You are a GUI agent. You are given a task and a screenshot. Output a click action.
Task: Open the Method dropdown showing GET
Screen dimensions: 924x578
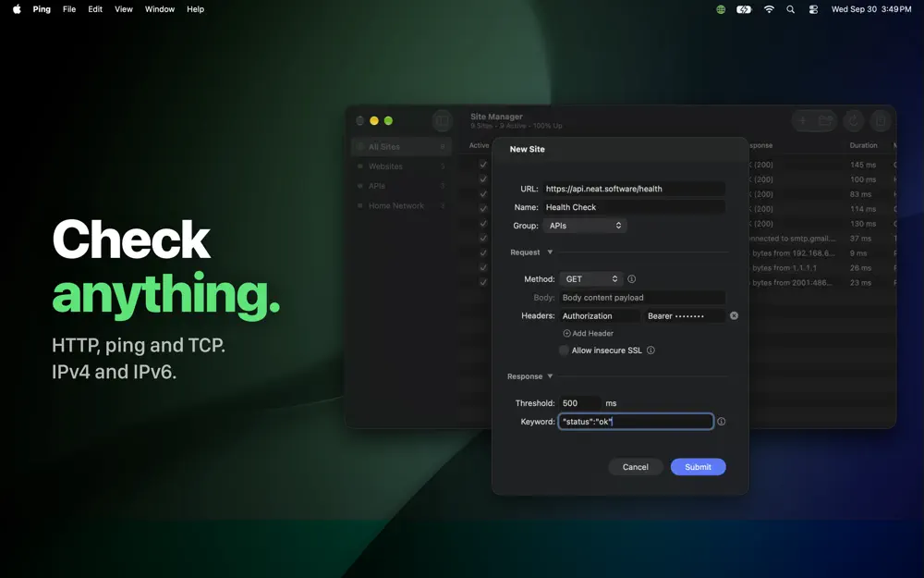pyautogui.click(x=591, y=279)
